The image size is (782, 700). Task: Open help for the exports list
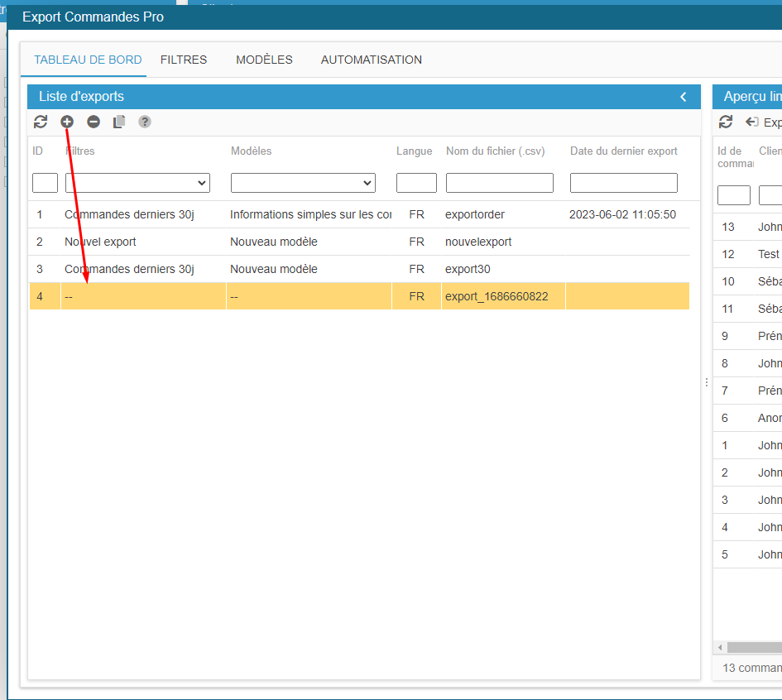[145, 122]
